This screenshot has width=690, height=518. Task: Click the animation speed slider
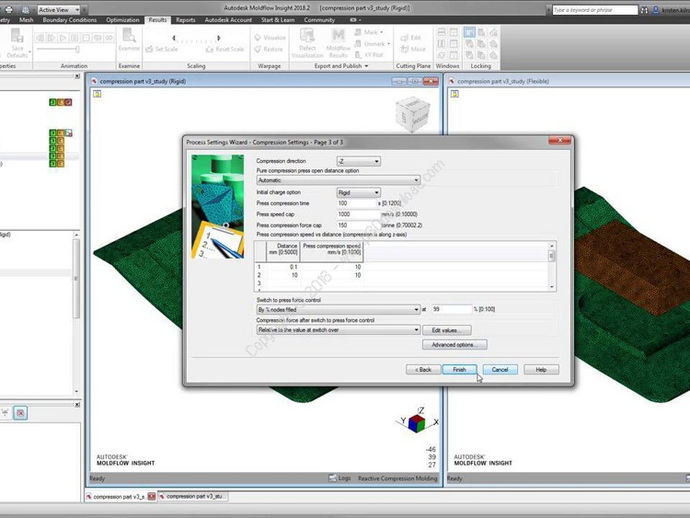(58, 49)
